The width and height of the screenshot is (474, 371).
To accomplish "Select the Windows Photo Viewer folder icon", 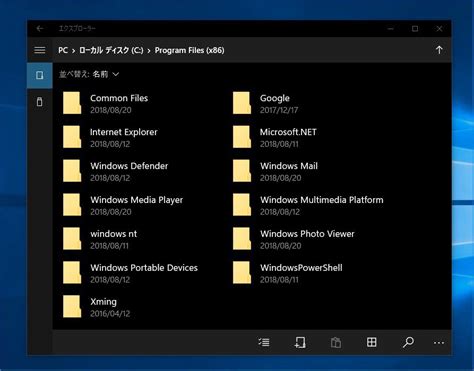I will [242, 239].
